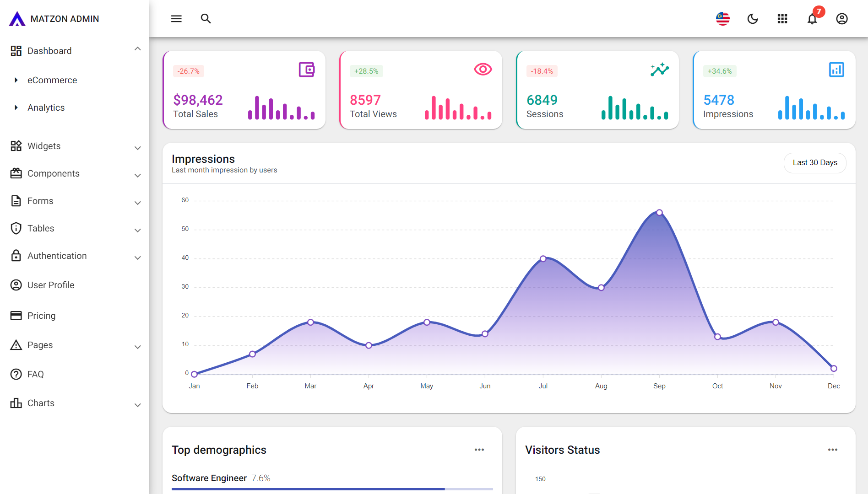The width and height of the screenshot is (868, 494).
Task: Open the user account icon
Action: [841, 19]
